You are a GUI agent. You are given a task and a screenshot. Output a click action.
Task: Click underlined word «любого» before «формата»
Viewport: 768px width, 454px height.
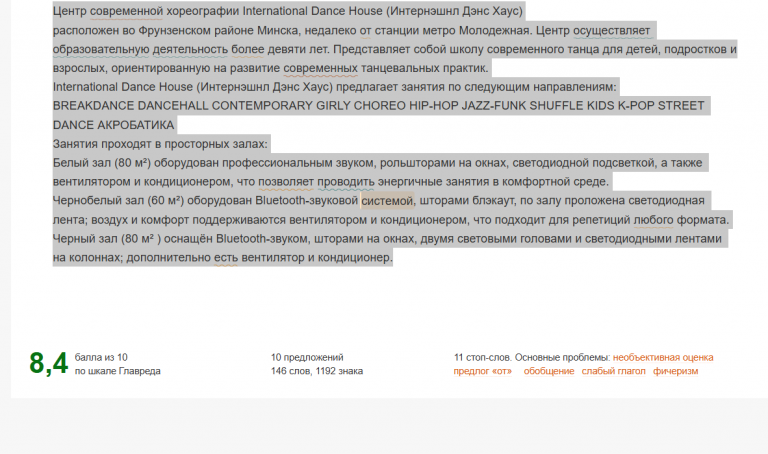coord(653,220)
